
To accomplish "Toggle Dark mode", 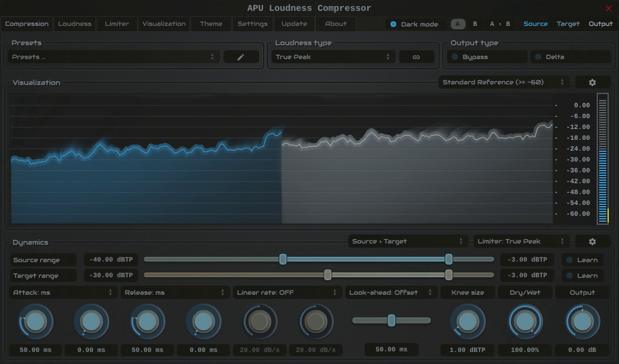I will tap(414, 24).
